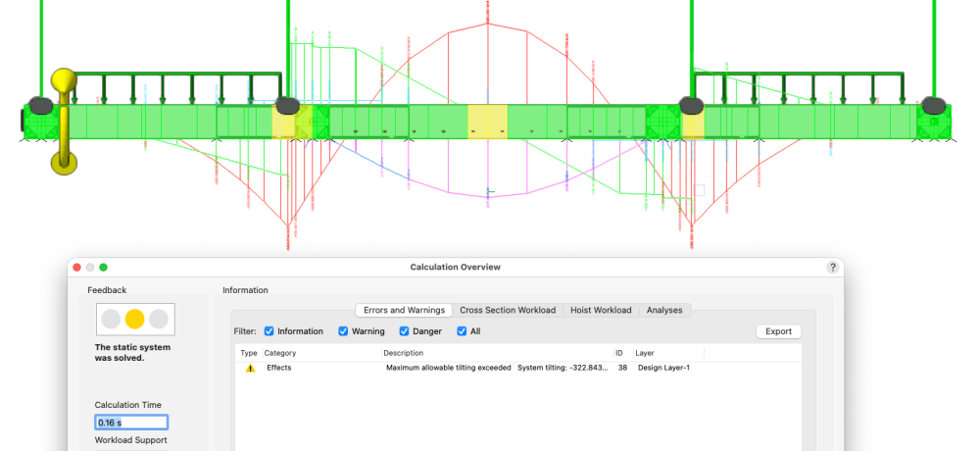Click the warning triangle icon in Effects row

tap(250, 368)
